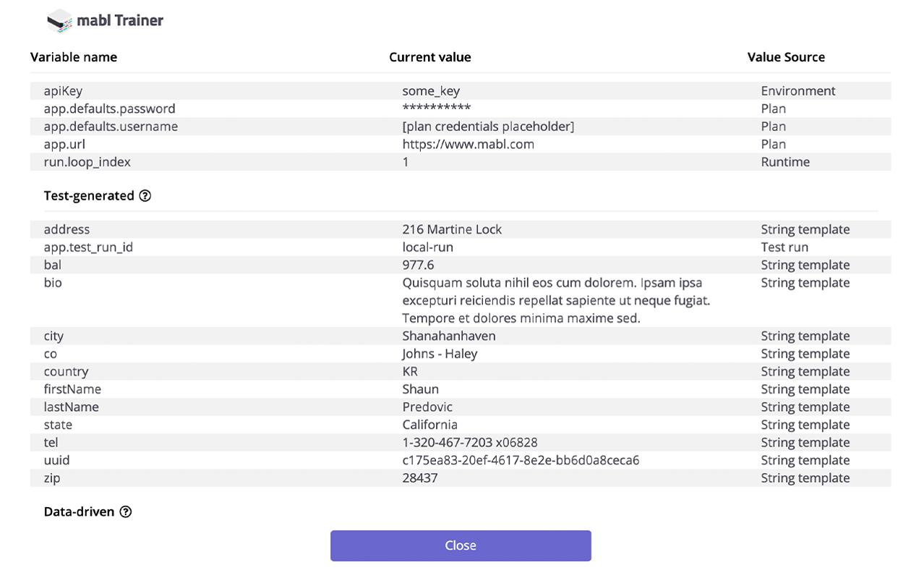Image resolution: width=924 pixels, height=578 pixels.
Task: Click the question mark beside Data-driven
Action: 127,511
